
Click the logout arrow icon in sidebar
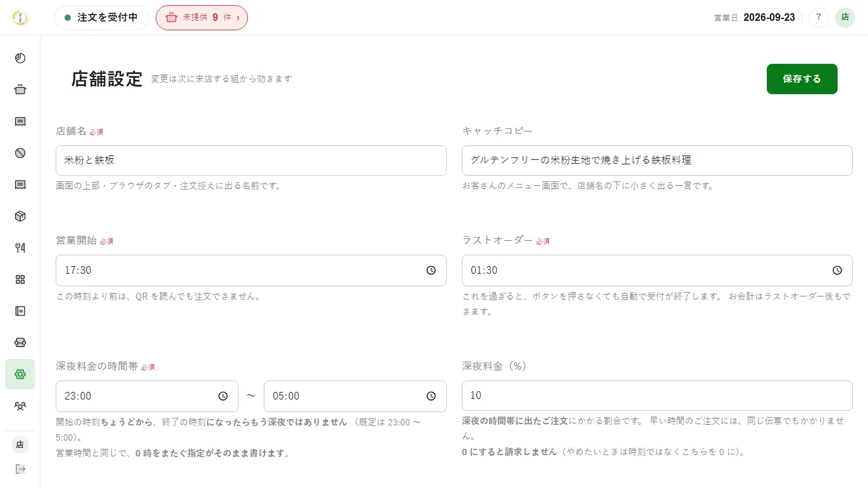tap(20, 469)
